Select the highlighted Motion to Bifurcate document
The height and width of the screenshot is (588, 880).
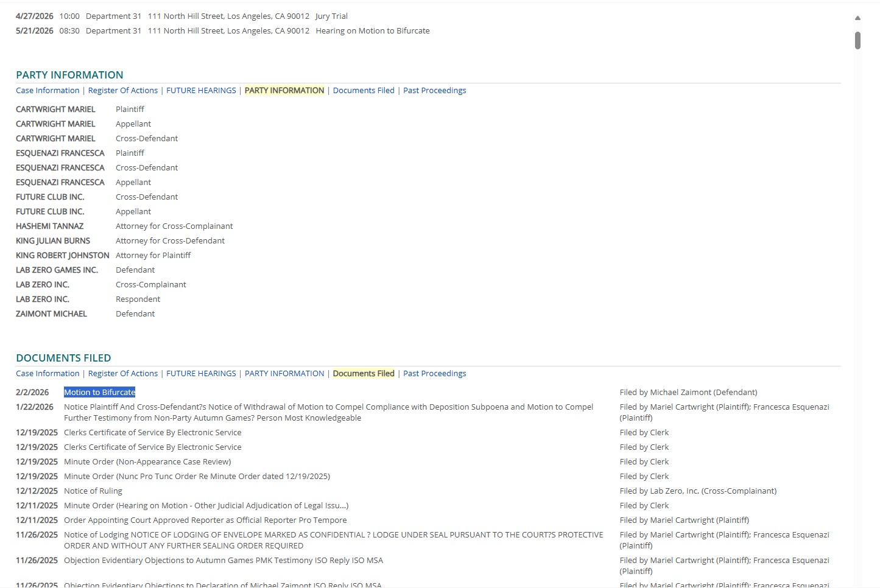100,393
